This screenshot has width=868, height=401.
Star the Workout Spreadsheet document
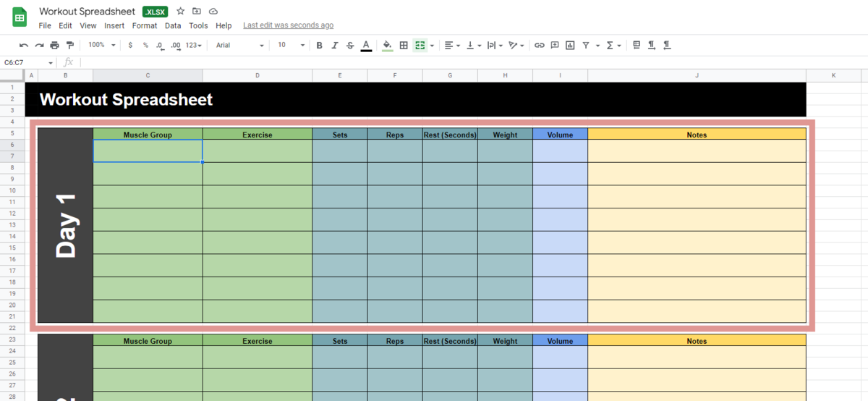point(180,11)
